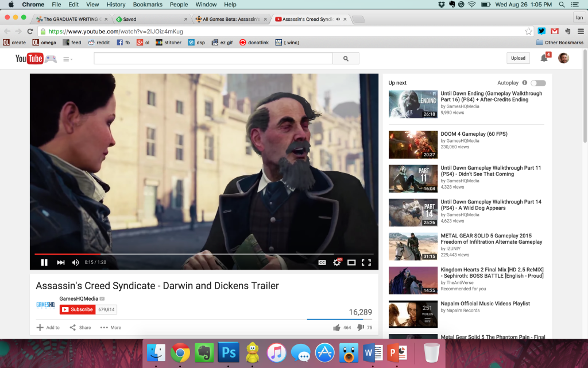Expand More actions menu

click(111, 327)
